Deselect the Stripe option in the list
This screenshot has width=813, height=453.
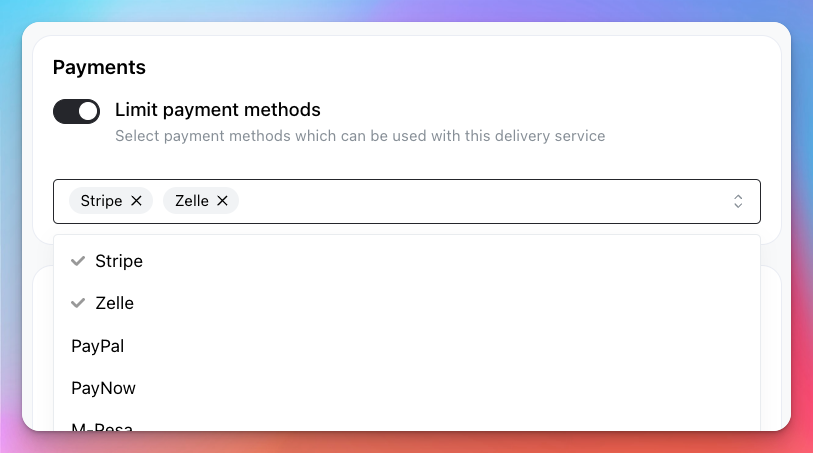pyautogui.click(x=407, y=261)
